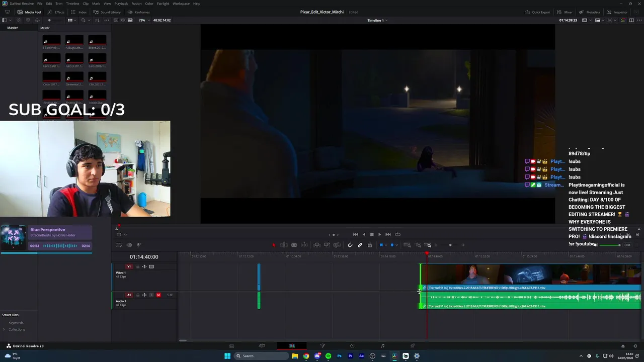Viewport: 644px width, 362px height.
Task: Open the media pool three-dot options menu
Action: (x=106, y=20)
